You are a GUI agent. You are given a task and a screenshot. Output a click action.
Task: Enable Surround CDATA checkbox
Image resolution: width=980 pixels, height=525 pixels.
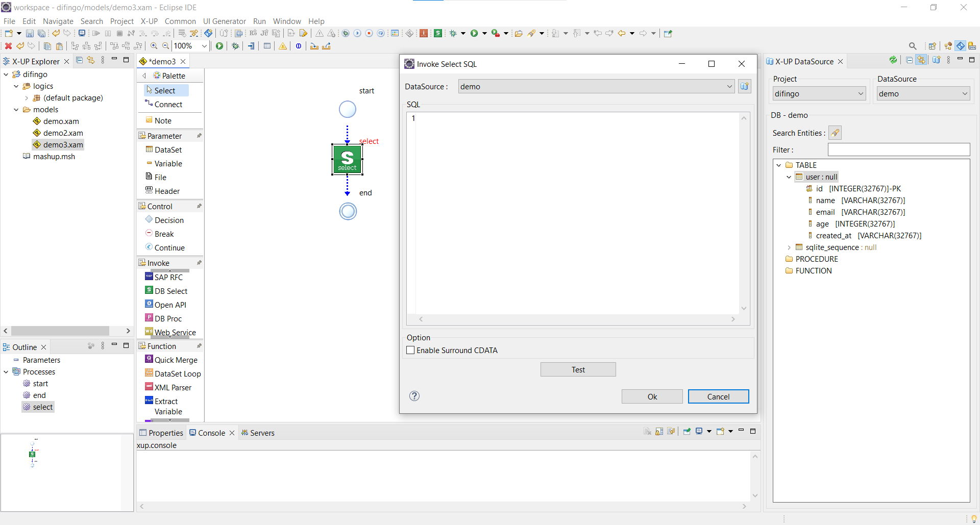tap(410, 350)
